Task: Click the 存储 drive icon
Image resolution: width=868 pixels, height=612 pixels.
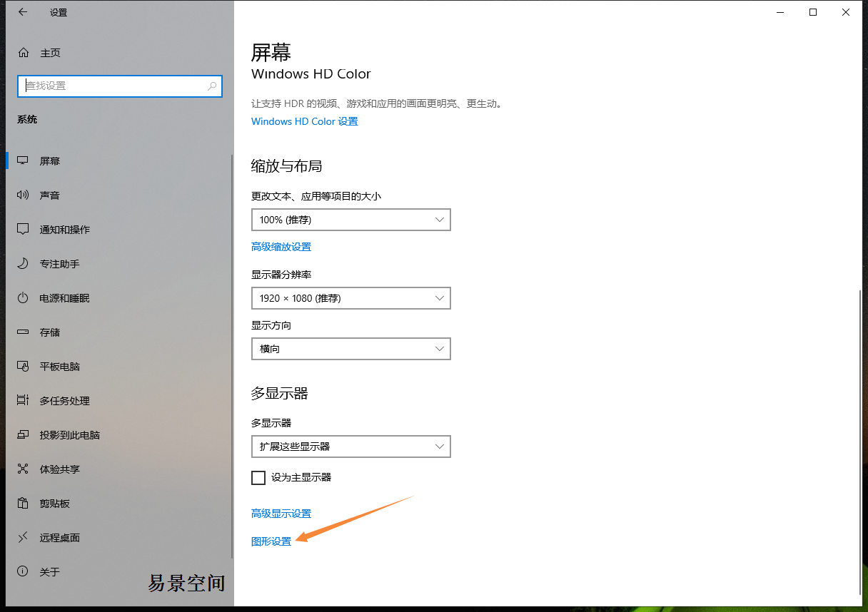Action: pos(24,332)
